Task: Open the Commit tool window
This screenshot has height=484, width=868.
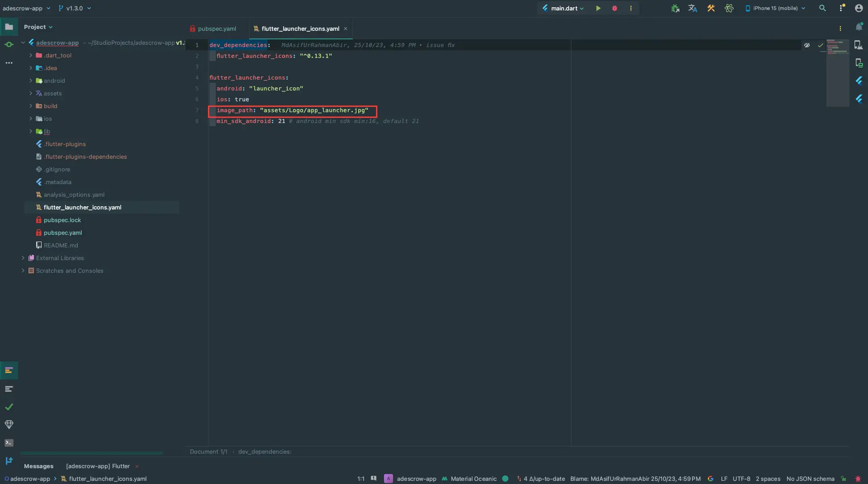Action: click(9, 44)
